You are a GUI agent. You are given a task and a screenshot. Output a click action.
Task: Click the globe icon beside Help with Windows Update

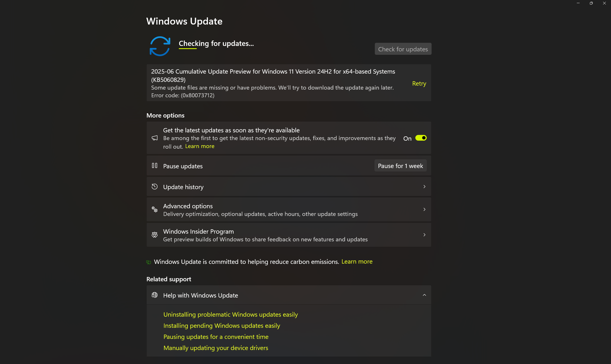(x=155, y=295)
